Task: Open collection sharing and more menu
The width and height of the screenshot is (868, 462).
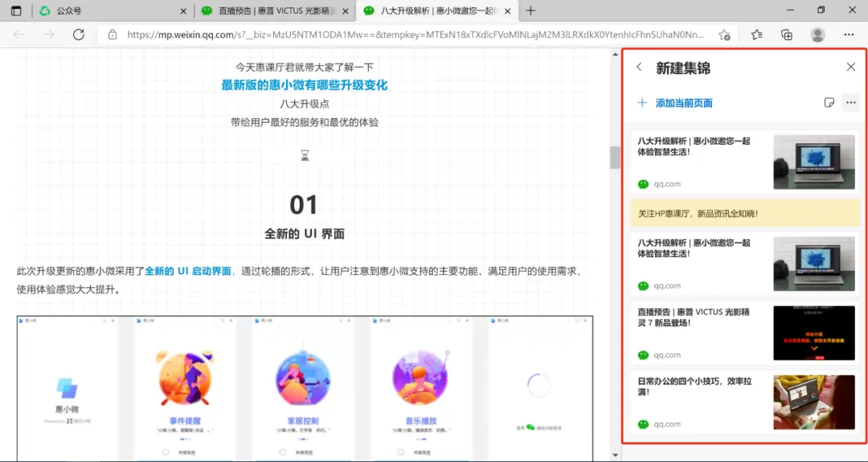Action: click(x=851, y=102)
